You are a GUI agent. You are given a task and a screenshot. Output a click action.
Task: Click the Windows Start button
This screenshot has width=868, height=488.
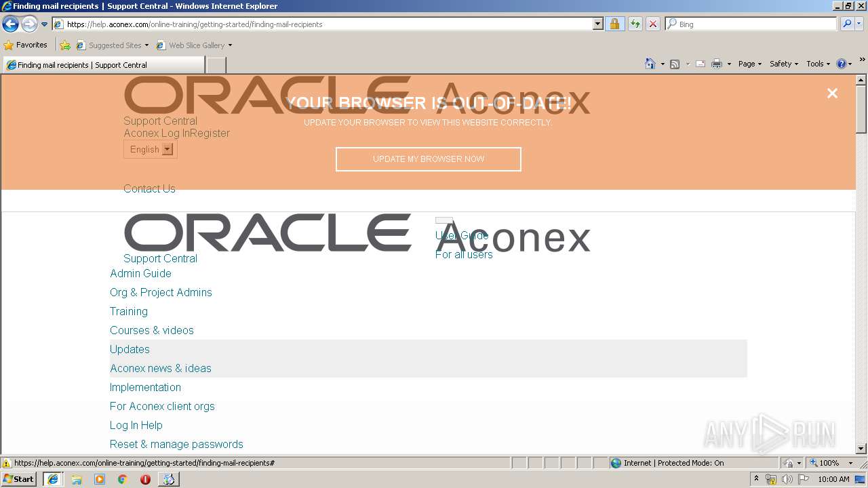[x=19, y=479]
